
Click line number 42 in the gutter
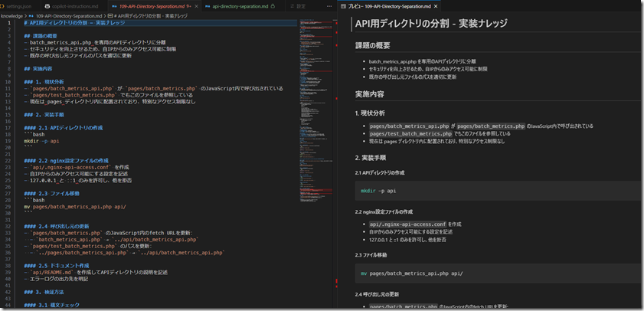tap(8, 292)
